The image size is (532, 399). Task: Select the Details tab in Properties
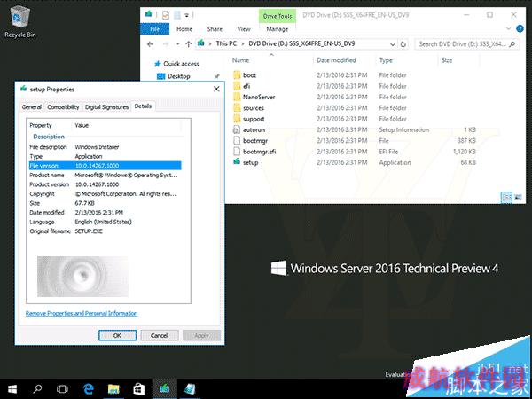(x=143, y=106)
